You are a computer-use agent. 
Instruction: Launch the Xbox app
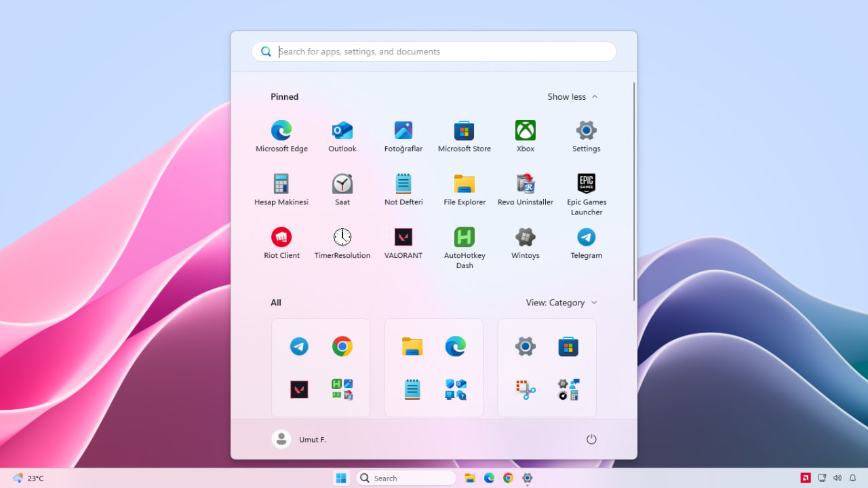click(526, 136)
